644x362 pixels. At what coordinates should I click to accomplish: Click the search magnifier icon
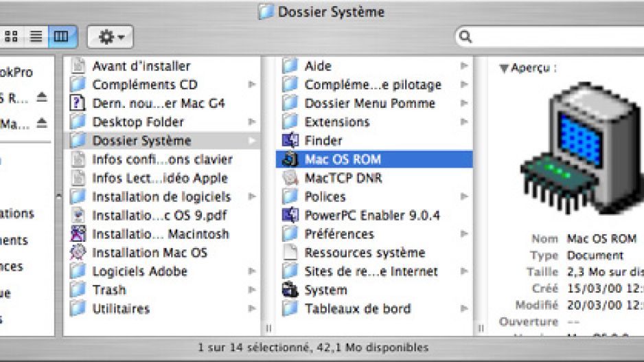(465, 36)
